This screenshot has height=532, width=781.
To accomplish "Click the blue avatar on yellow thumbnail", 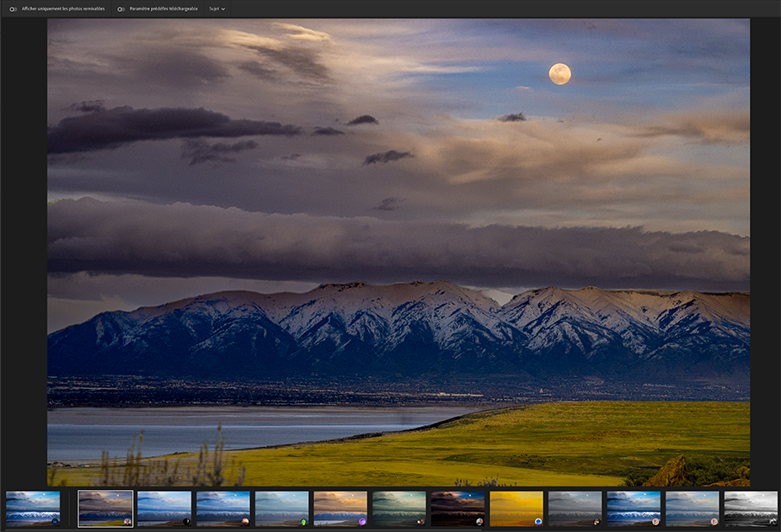I will (538, 522).
